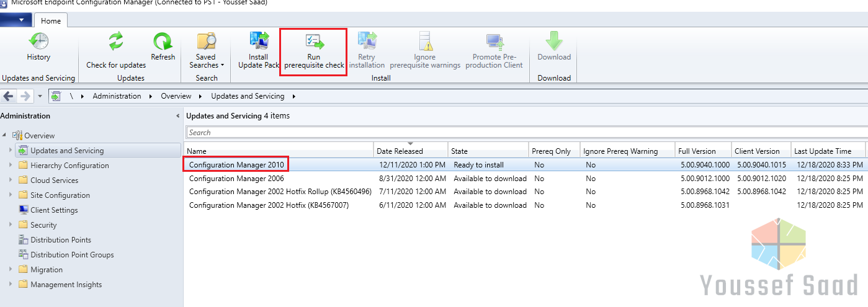Viewport: 868px width, 307px height.
Task: Sort by Client Version column
Action: coord(761,151)
